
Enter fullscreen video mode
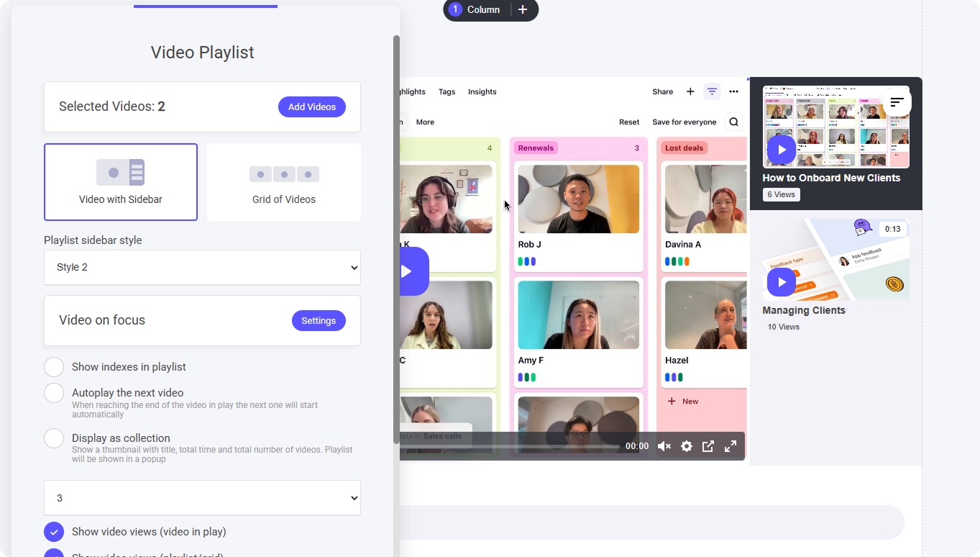coord(731,446)
